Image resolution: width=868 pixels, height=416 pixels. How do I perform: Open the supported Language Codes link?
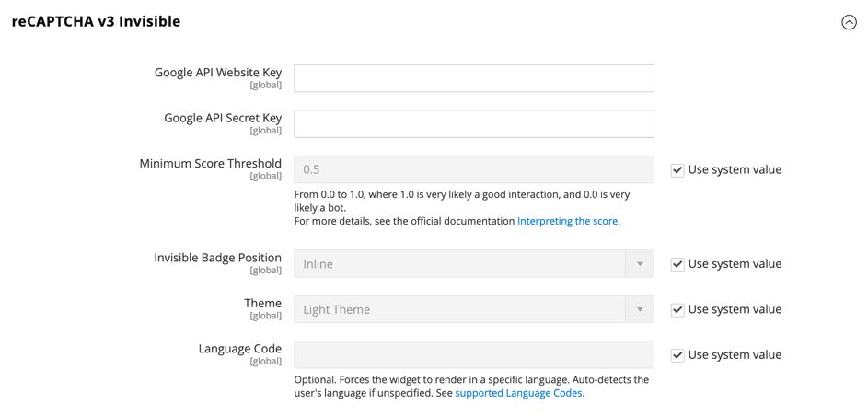[x=518, y=393]
